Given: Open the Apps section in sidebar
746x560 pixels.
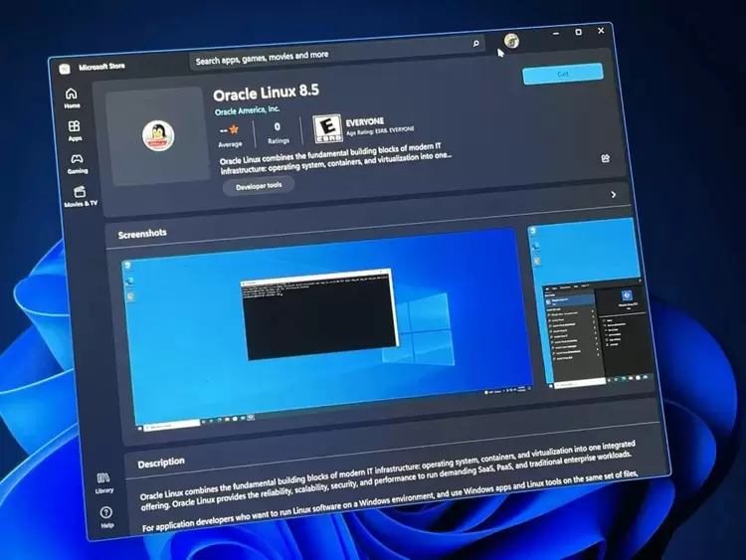Looking at the screenshot, I should click(74, 130).
